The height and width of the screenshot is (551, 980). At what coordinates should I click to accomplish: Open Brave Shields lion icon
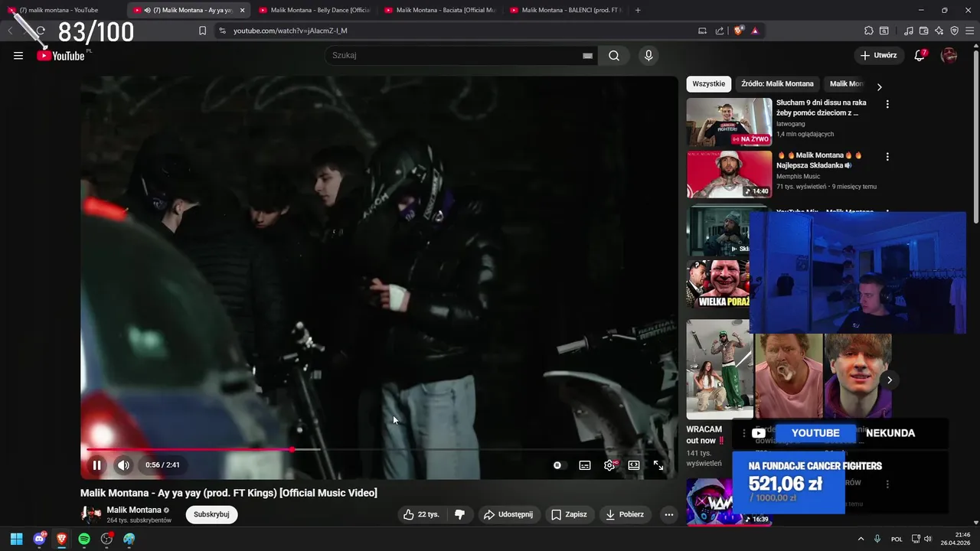tap(739, 31)
